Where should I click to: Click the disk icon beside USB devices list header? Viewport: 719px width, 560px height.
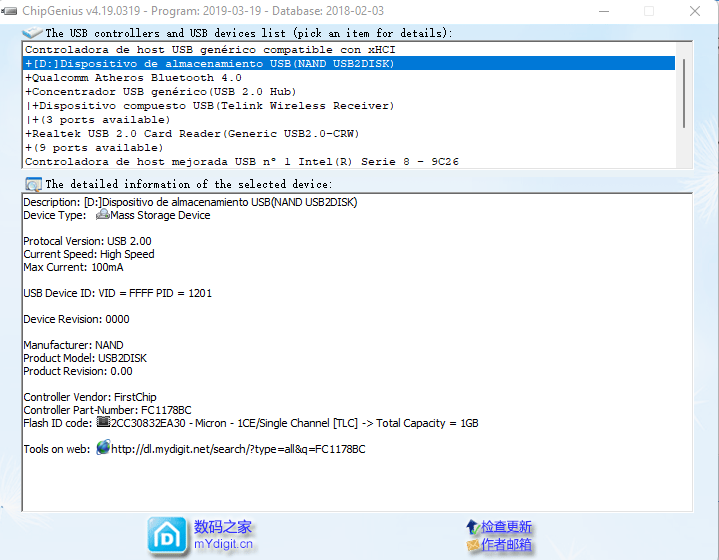(x=32, y=33)
